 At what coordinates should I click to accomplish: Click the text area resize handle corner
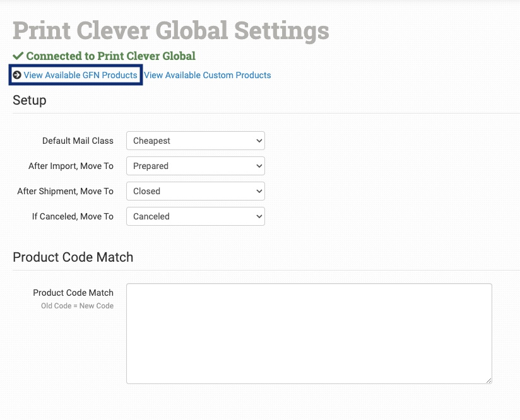pos(488,380)
